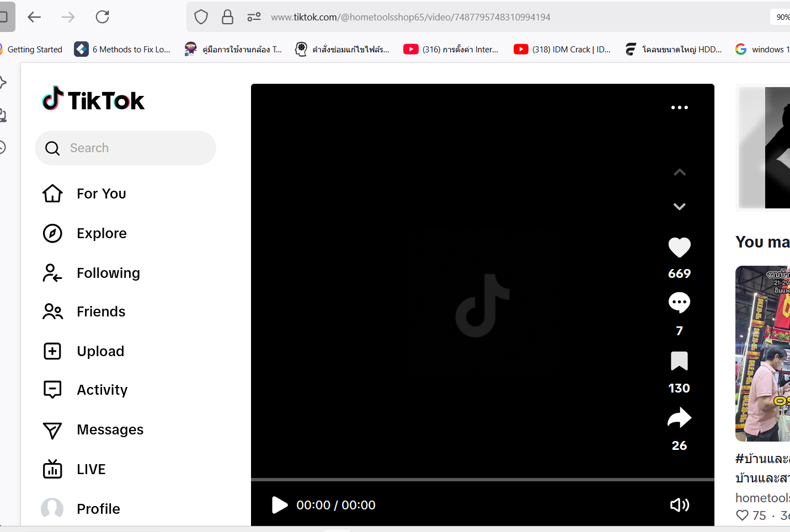Click the search magnifier icon

point(52,148)
